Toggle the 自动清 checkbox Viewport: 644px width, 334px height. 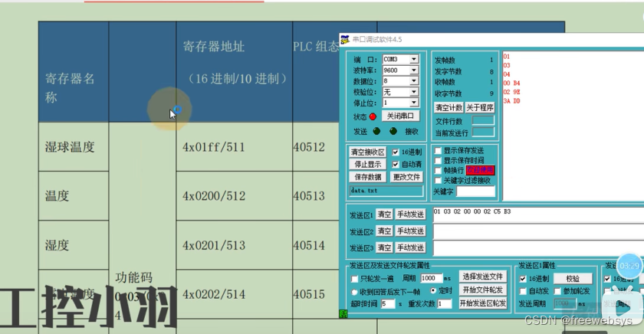click(396, 165)
